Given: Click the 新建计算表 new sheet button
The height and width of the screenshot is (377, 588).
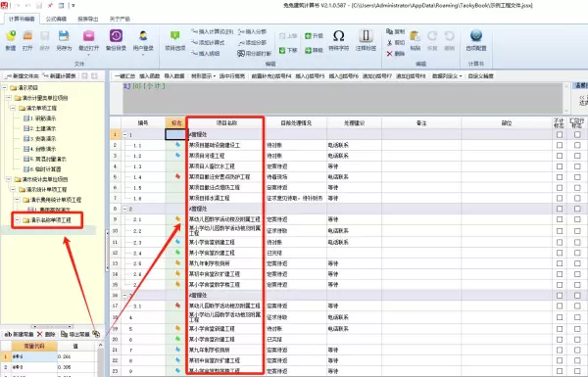Looking at the screenshot, I should click(60, 76).
